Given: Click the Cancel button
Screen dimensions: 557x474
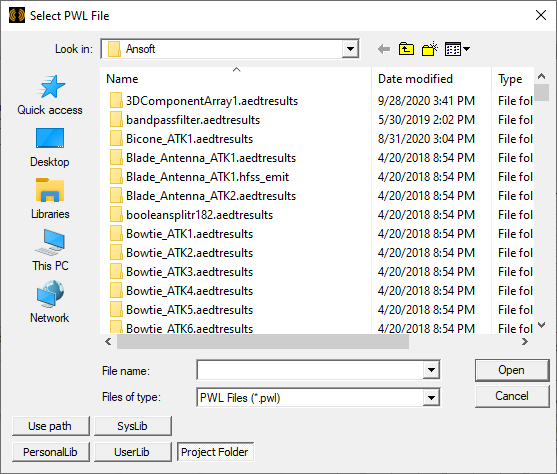Looking at the screenshot, I should [512, 396].
